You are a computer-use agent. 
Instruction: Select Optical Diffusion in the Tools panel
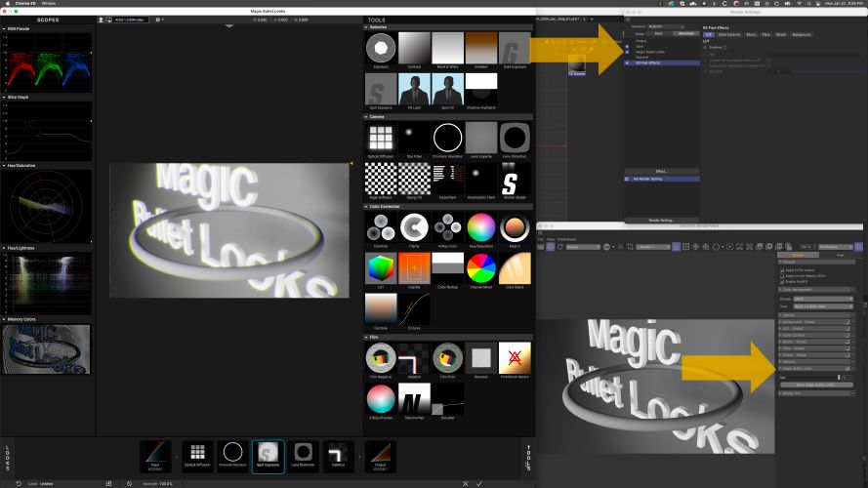381,138
